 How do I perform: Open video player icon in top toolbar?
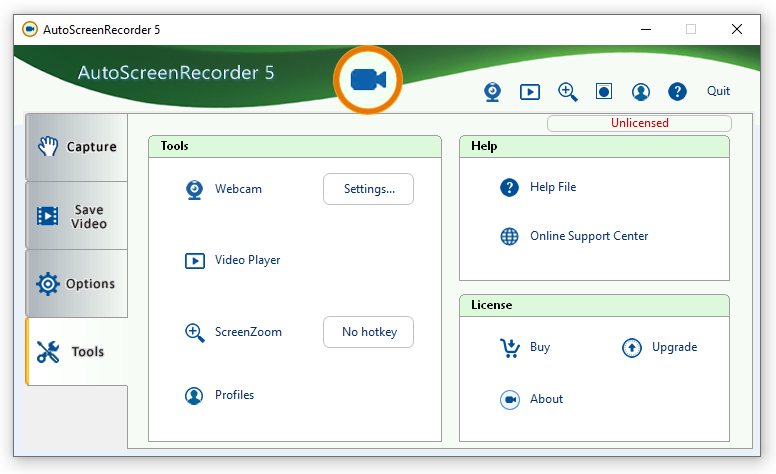coord(530,92)
